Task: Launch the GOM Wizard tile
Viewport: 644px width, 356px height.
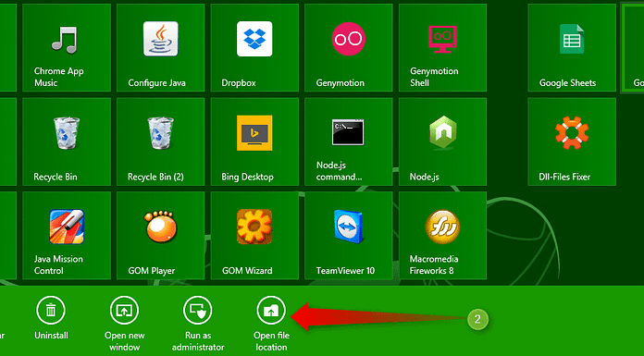Action: [x=254, y=235]
